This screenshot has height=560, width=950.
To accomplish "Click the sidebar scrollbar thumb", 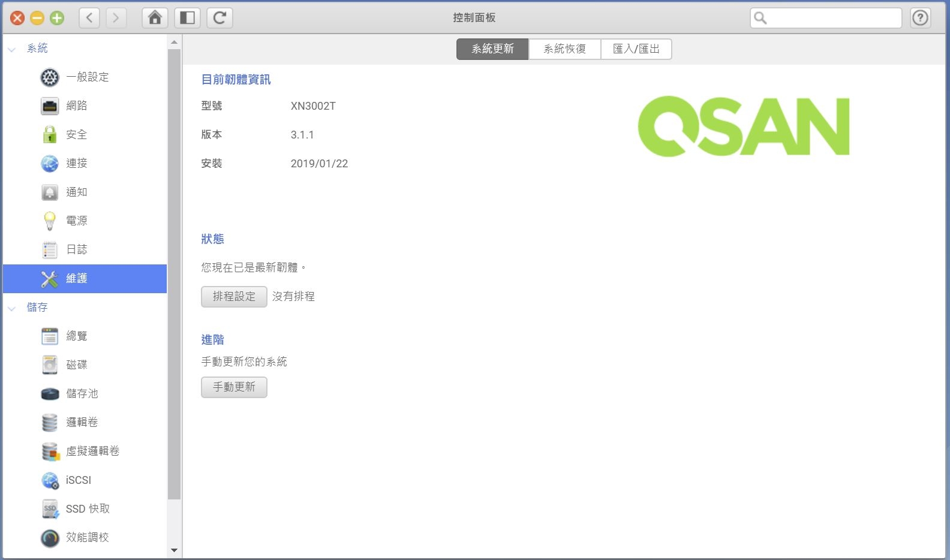I will 174,275.
